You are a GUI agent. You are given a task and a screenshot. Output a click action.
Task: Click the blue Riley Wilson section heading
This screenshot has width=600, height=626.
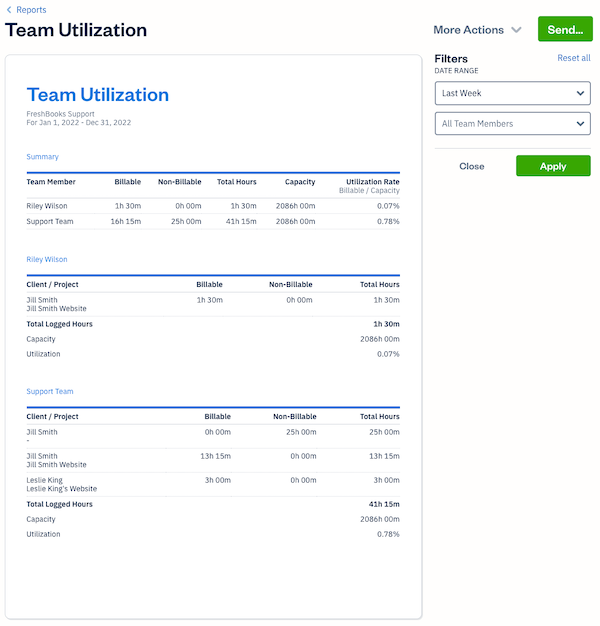pyautogui.click(x=47, y=259)
